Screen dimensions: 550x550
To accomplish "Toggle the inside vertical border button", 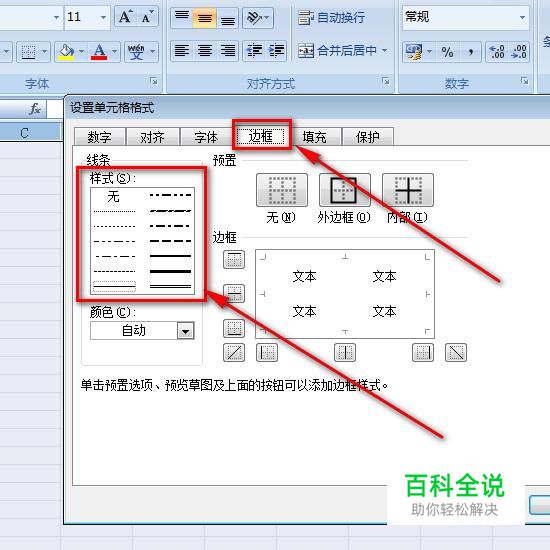I will coord(345,353).
